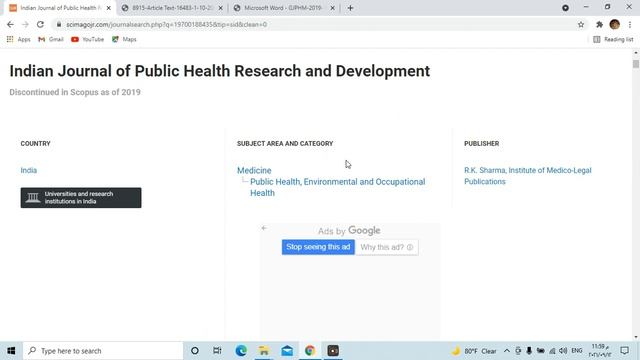640x360 pixels.
Task: Launch Microsoft Edge from taskbar
Action: 241,351
